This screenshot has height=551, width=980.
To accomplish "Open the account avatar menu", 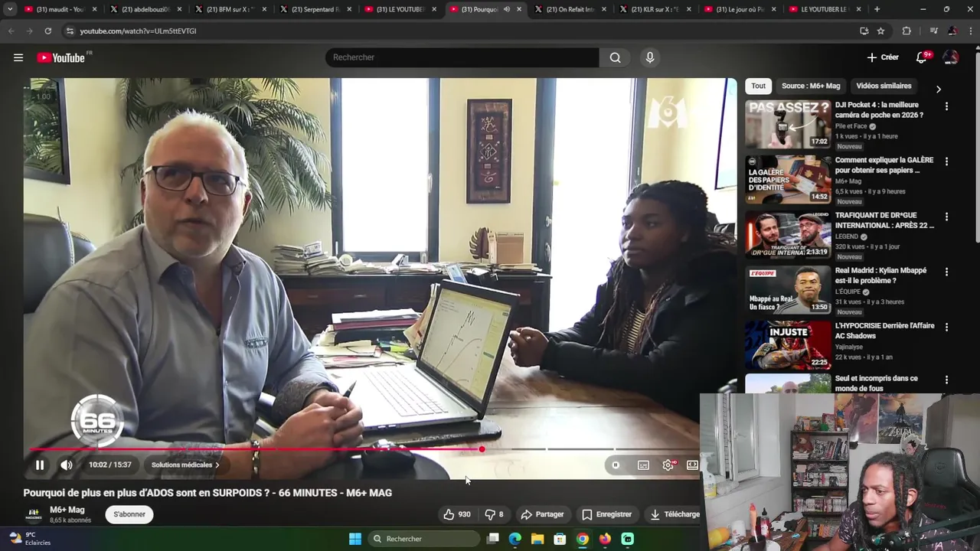I will click(x=951, y=57).
